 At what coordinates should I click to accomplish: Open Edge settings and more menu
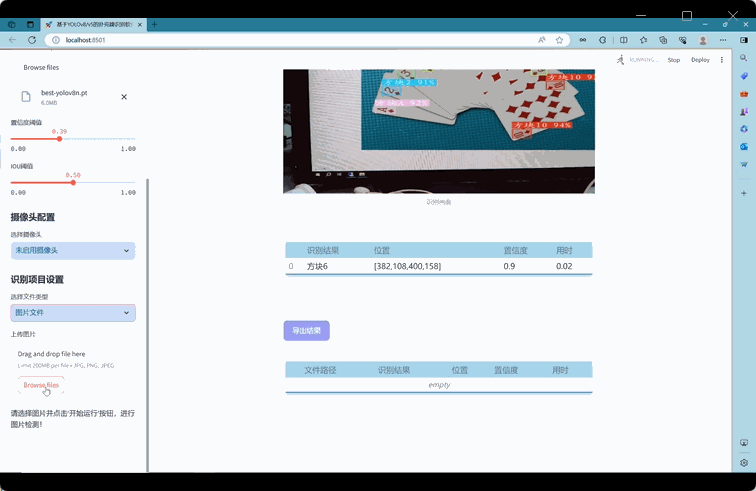click(723, 40)
